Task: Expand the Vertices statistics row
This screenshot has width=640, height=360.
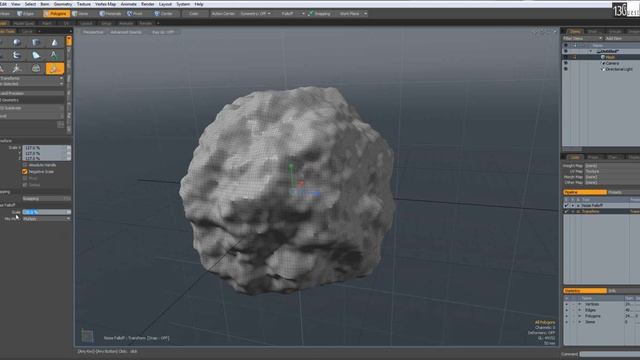Action: [579, 304]
